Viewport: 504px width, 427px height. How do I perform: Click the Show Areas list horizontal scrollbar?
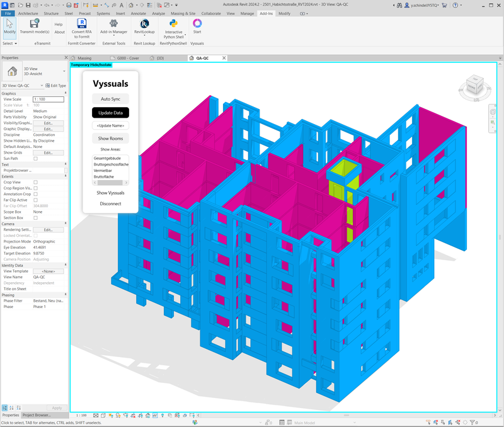110,183
